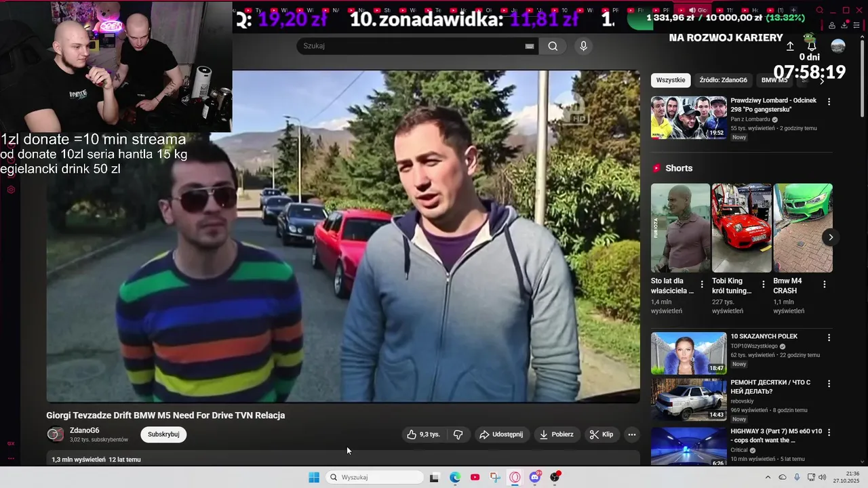This screenshot has width=868, height=488.
Task: Open the Snipping Tool taskbar icon
Action: [495, 477]
